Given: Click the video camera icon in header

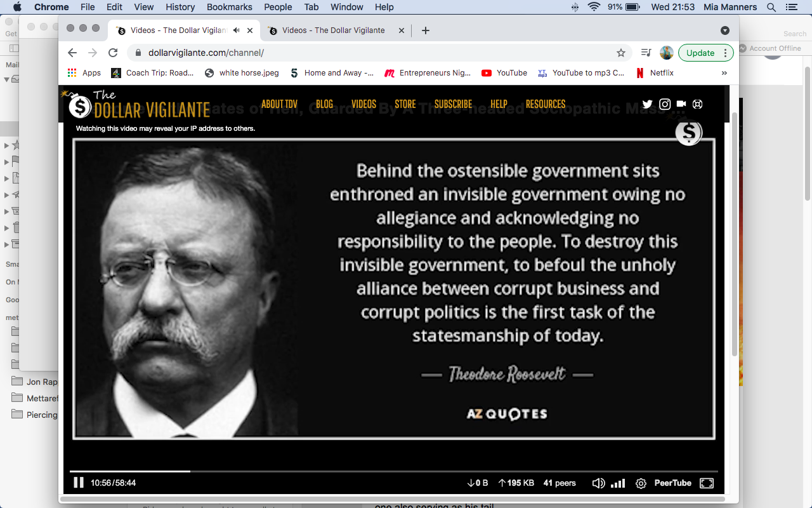Looking at the screenshot, I should (x=681, y=104).
